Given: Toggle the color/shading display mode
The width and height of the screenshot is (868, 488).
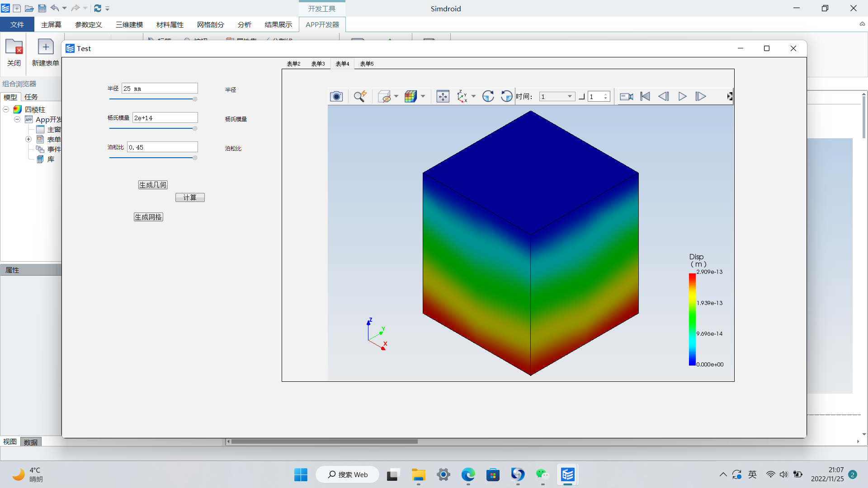Looking at the screenshot, I should point(411,96).
